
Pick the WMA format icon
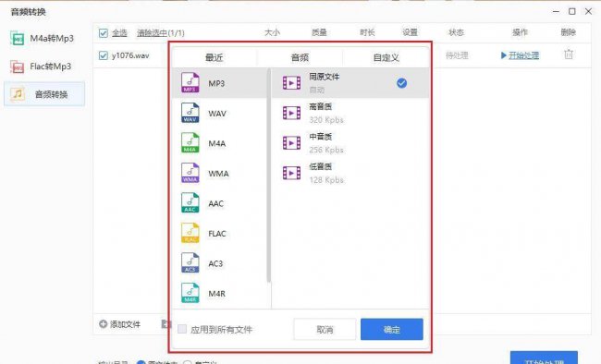click(190, 173)
